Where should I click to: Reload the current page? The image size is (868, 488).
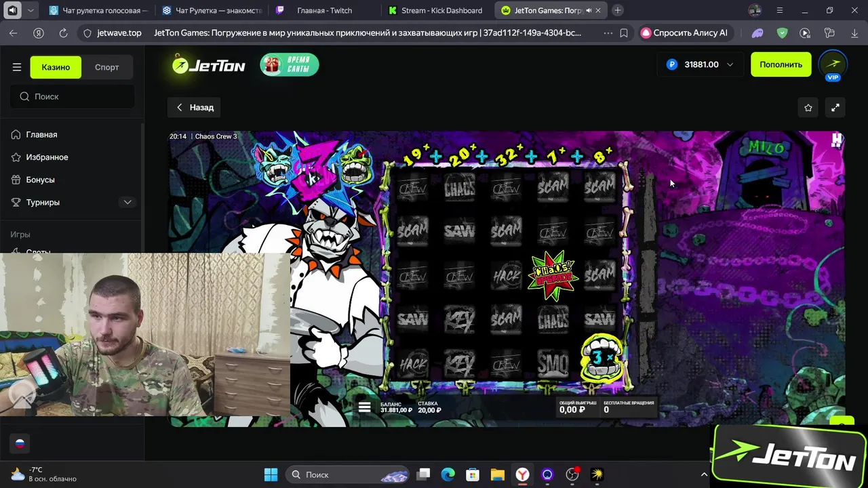point(63,33)
